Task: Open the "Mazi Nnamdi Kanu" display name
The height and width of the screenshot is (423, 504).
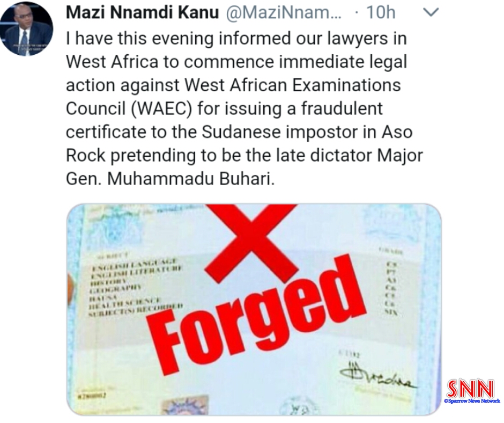Action: point(143,12)
